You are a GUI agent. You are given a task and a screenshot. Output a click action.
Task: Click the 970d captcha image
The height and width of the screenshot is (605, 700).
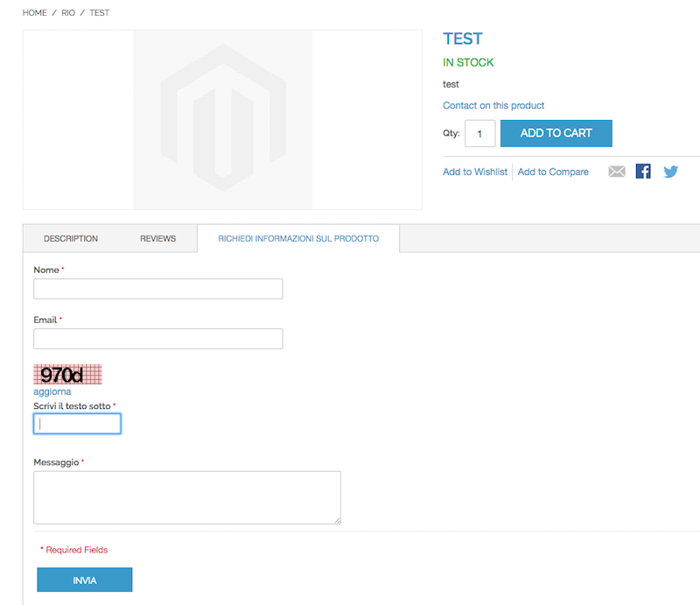[x=67, y=375]
